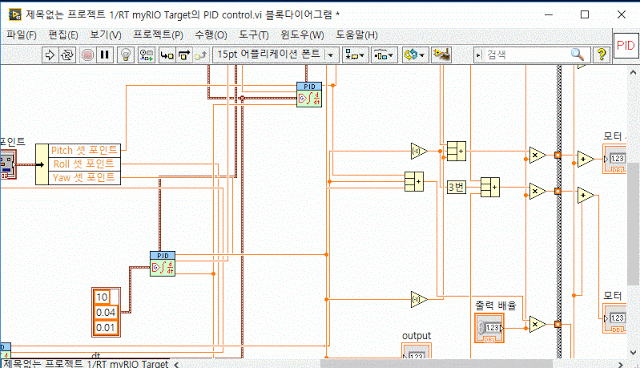This screenshot has width=640, height=368.
Task: Click the 0.04 PID gain constant
Action: (x=106, y=313)
